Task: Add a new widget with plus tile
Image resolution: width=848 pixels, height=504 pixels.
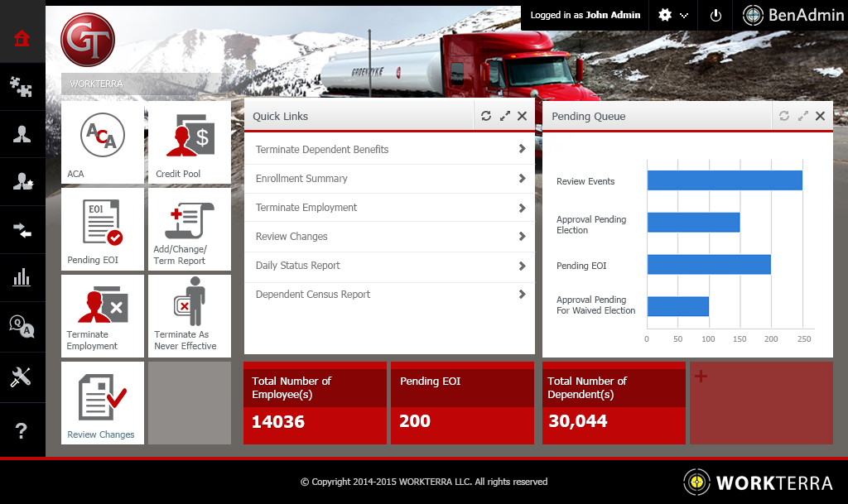Action: pyautogui.click(x=701, y=377)
